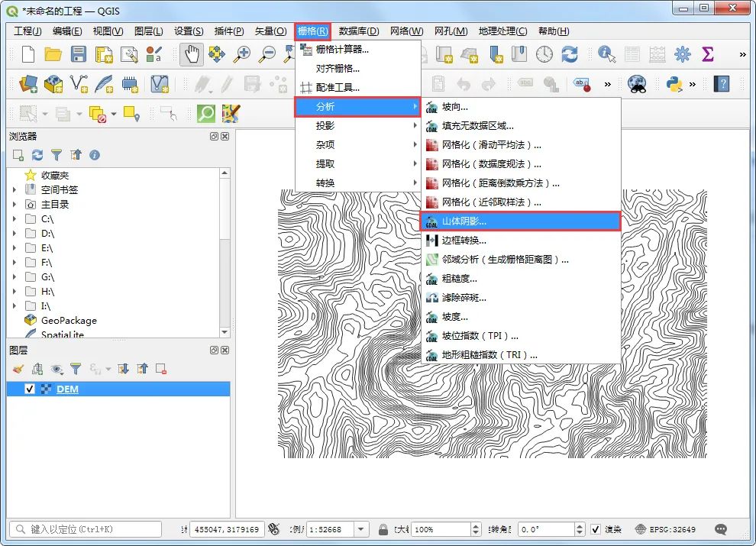Screen dimensions: 756x546
Task: Toggle DEM layer visibility checkbox
Action: click(x=30, y=389)
